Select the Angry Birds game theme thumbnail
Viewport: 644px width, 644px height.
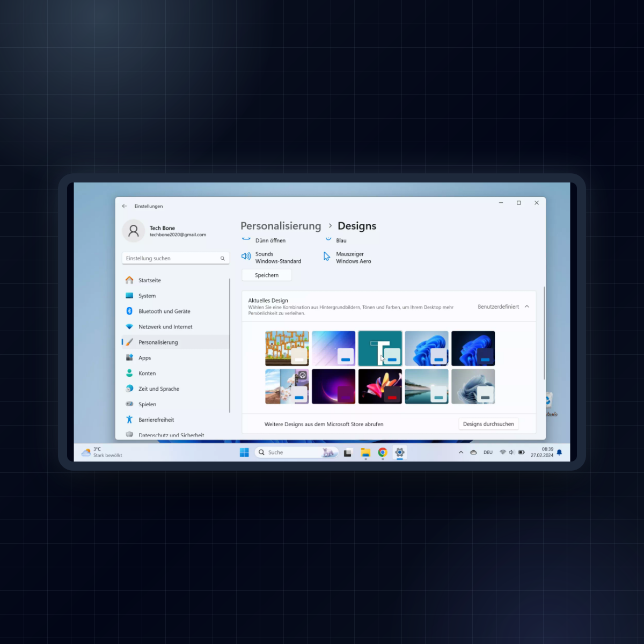pyautogui.click(x=287, y=348)
